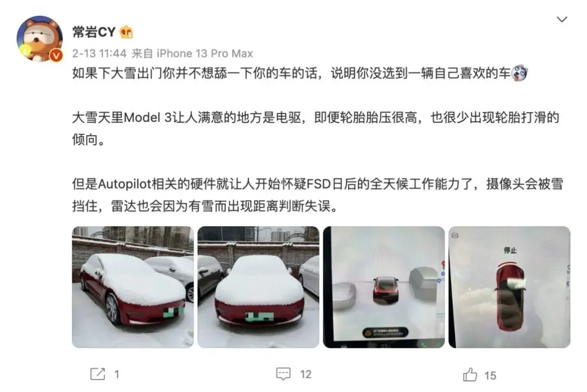Like the post with thumbs-up icon

coord(470,375)
